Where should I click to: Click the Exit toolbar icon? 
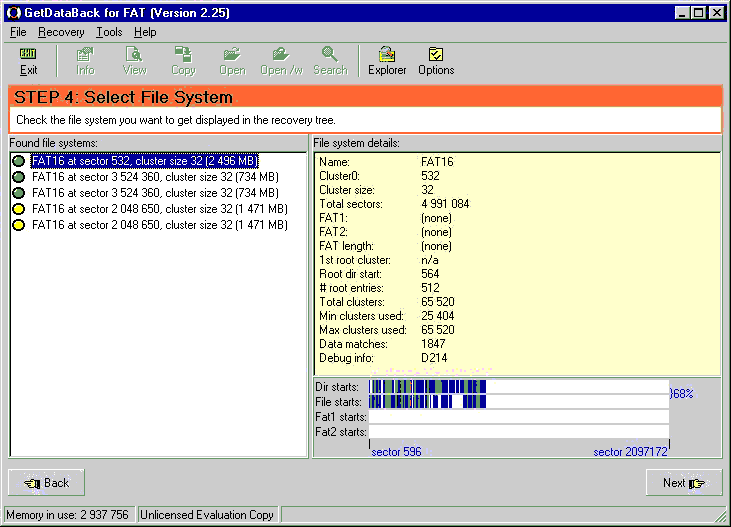(x=28, y=61)
